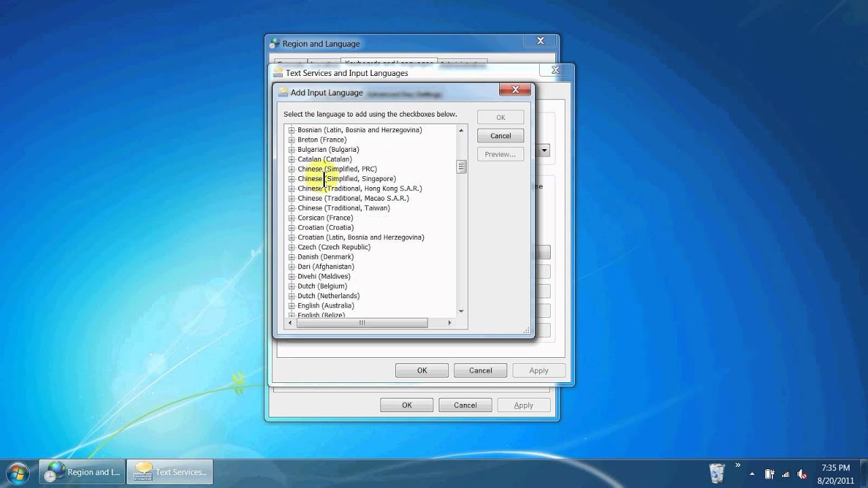The image size is (868, 488).
Task: Select Dutch (Belgium) in language list
Action: click(323, 286)
